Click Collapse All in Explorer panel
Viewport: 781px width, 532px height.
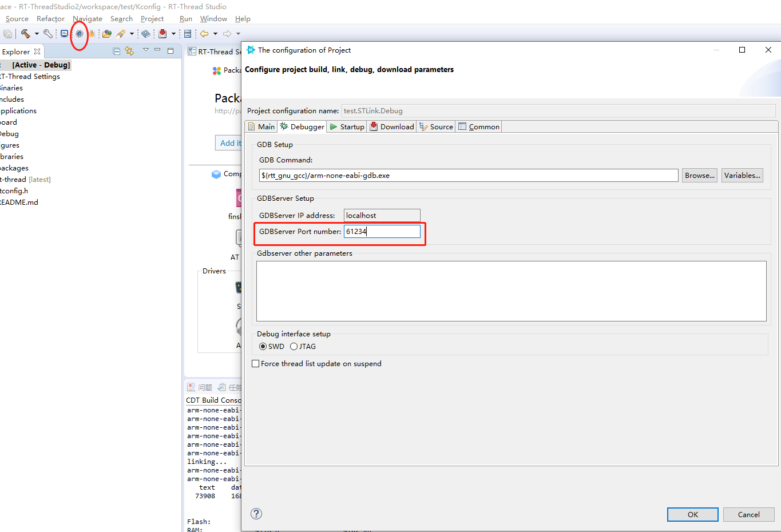(x=117, y=51)
